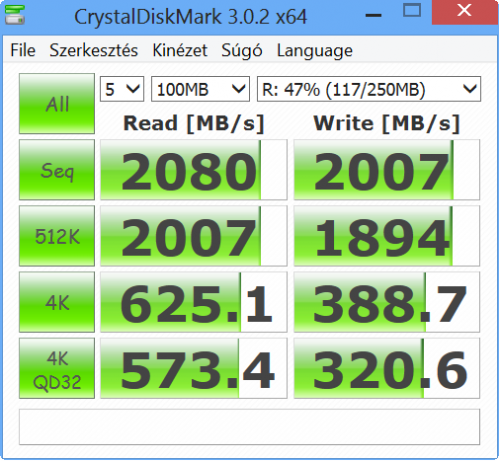Click the Read [MB/s] column header
Viewport: 500px width, 461px height.
tap(194, 124)
